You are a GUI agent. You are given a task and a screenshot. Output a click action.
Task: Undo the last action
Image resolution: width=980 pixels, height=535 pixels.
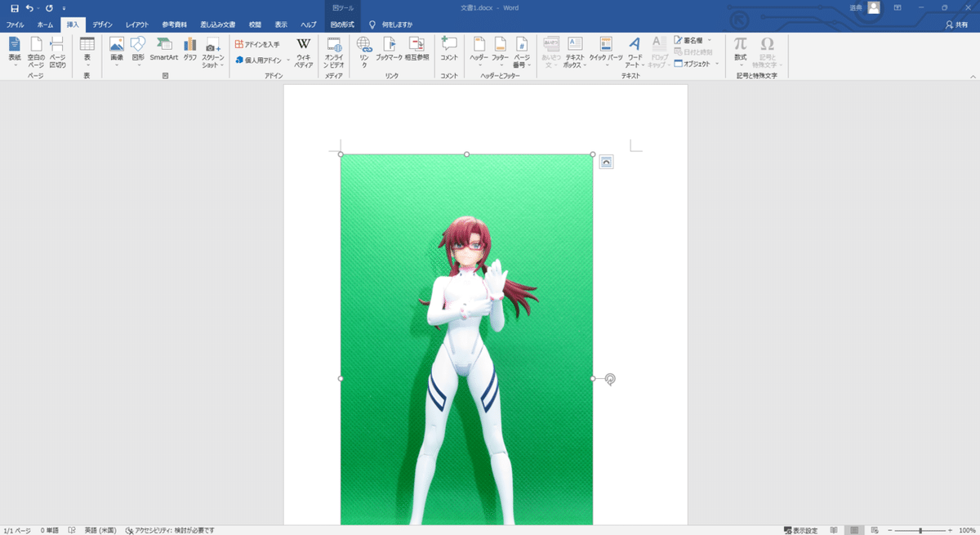pos(29,8)
